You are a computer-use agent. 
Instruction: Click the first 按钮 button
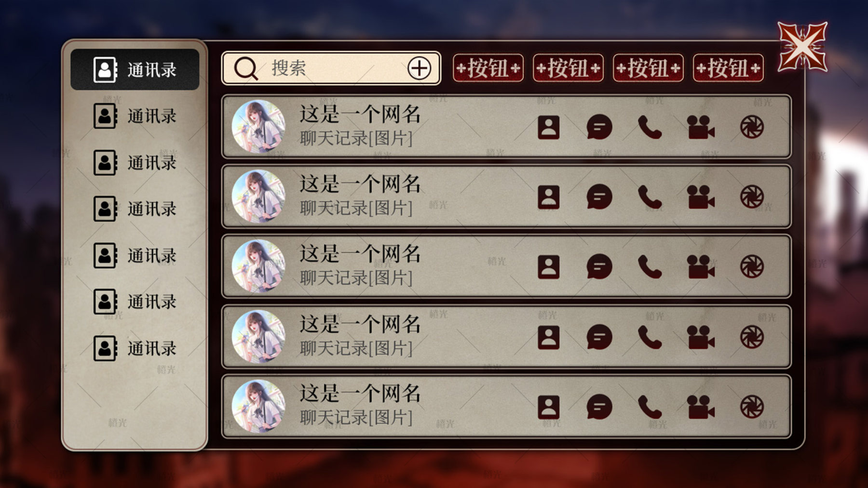click(488, 68)
